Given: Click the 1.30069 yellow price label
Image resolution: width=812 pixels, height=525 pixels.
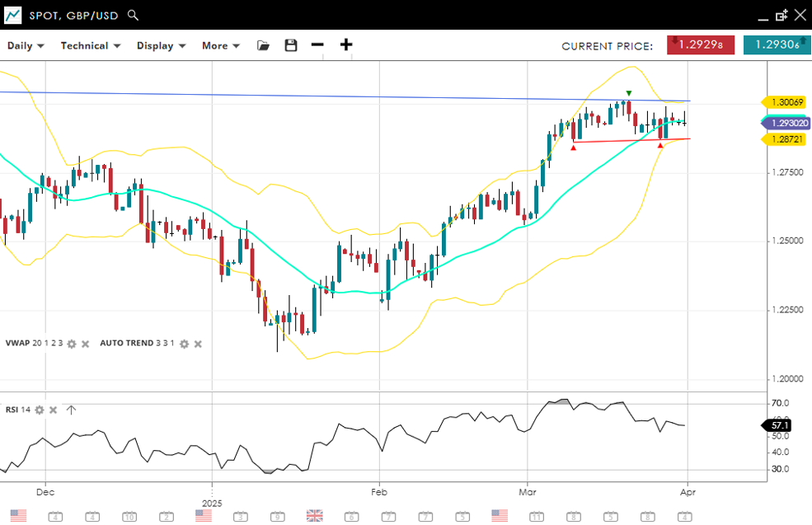Looking at the screenshot, I should coord(787,102).
